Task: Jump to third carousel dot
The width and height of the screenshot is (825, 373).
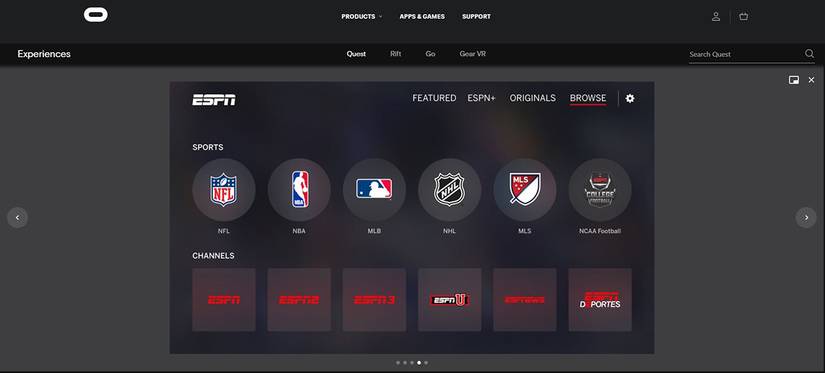Action: point(411,362)
